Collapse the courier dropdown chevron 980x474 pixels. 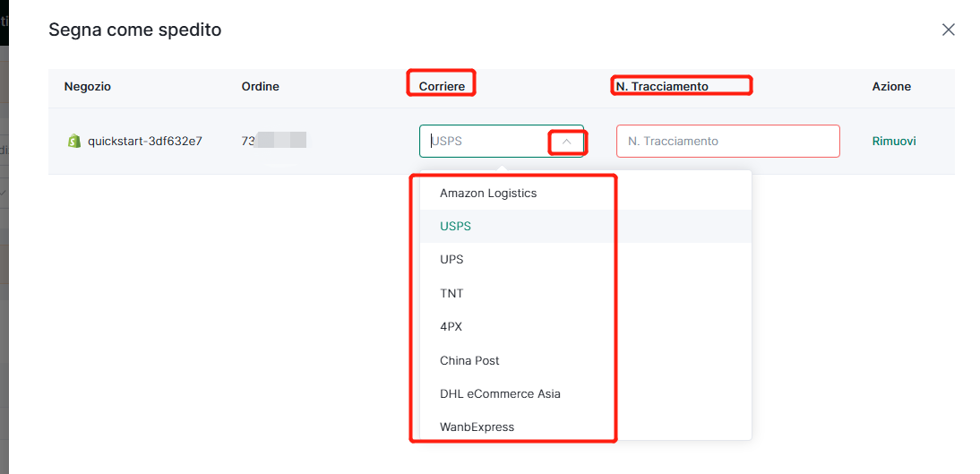pos(567,142)
